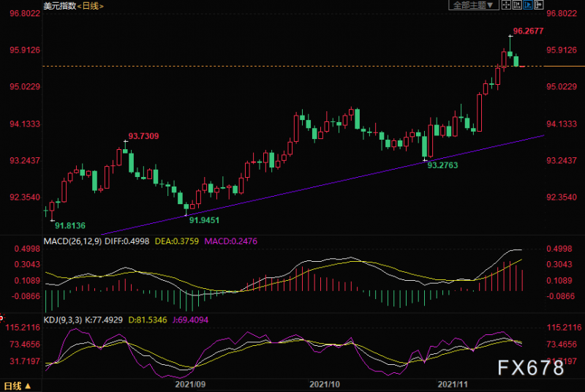Select the K:77.4929 value

pos(104,320)
